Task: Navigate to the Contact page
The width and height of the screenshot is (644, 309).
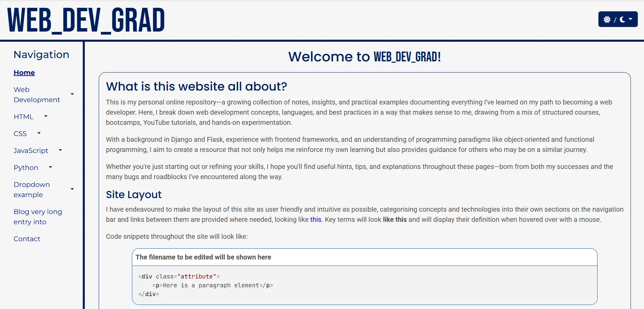Action: [x=27, y=239]
